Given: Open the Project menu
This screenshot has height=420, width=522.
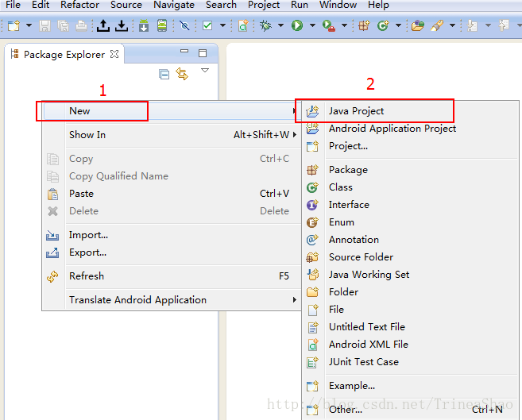Looking at the screenshot, I should click(x=264, y=5).
